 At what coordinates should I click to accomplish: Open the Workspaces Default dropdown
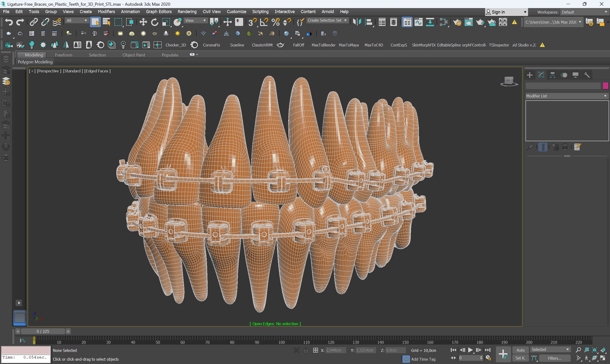click(584, 12)
